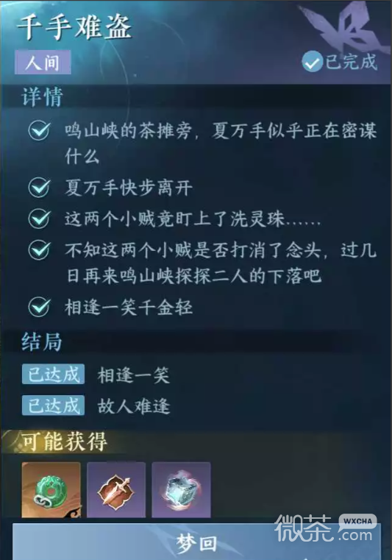Toggle checkmark beside 这两个小贼竟盯上了洗灵珠

[39, 219]
